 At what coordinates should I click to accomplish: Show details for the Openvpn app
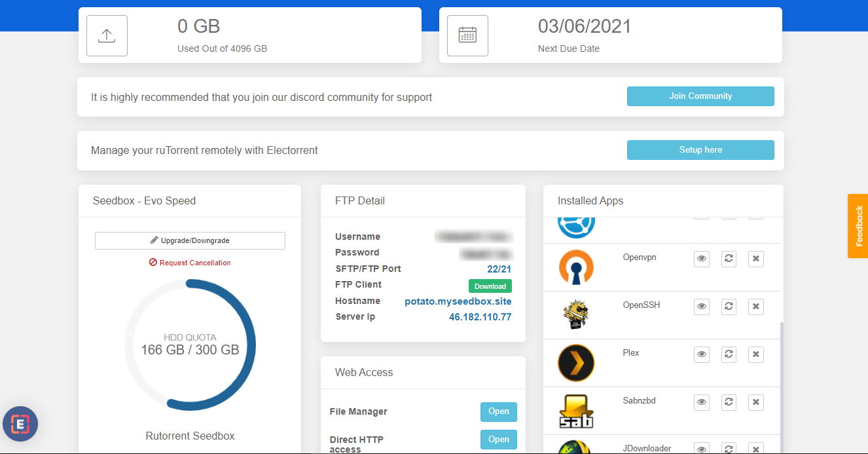tap(701, 259)
